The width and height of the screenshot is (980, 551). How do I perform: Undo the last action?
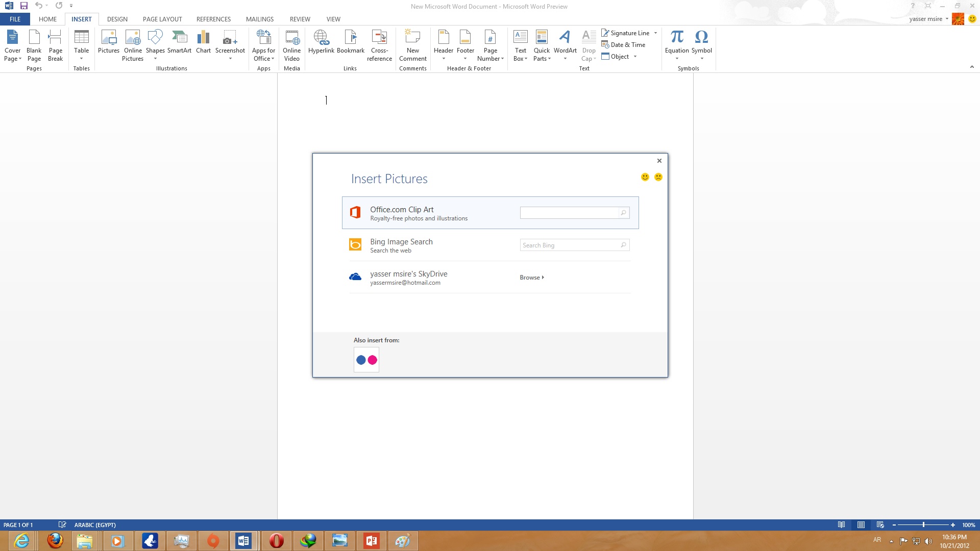tap(38, 6)
